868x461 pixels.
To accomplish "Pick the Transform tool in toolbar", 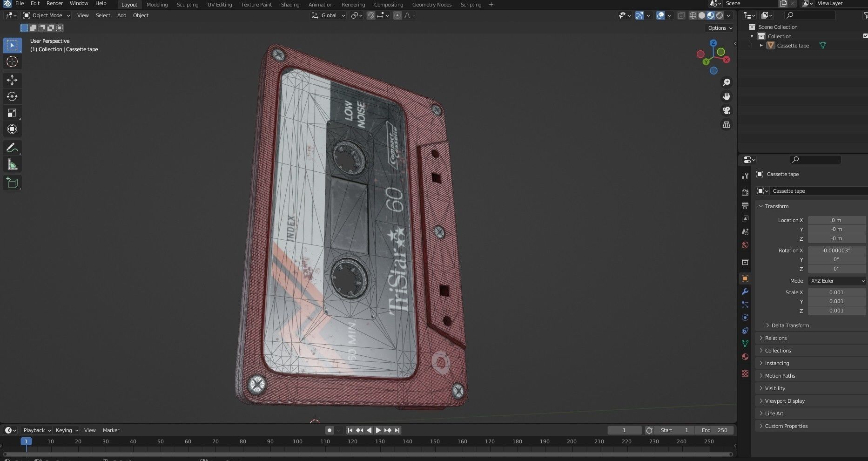I will coord(13,129).
